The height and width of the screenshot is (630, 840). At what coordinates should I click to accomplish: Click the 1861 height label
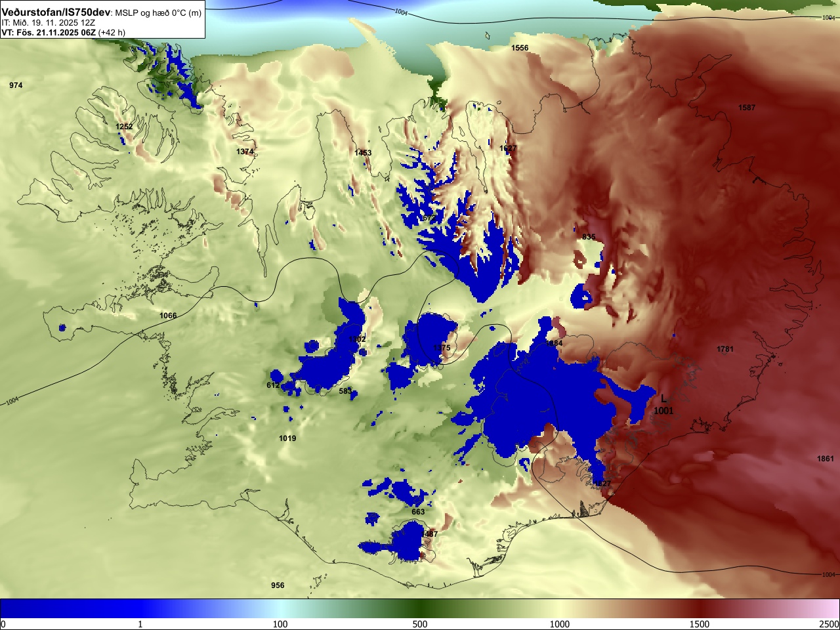tap(826, 459)
